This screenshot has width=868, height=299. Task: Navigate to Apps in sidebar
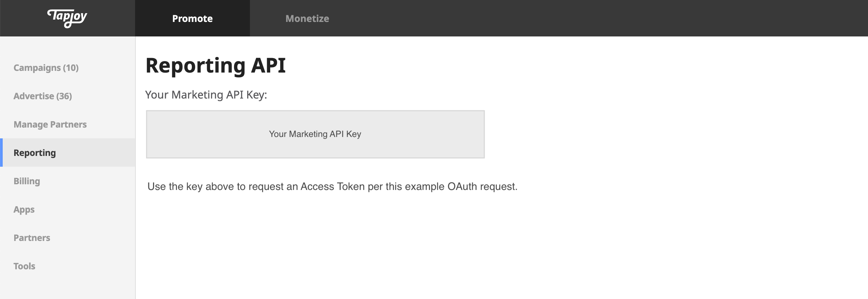coord(24,210)
